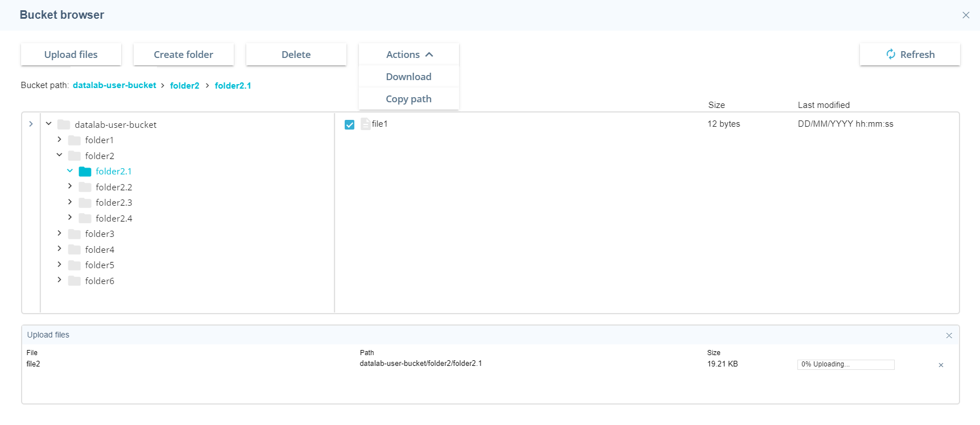Select folder5 label in tree
This screenshot has height=425, width=980.
100,265
